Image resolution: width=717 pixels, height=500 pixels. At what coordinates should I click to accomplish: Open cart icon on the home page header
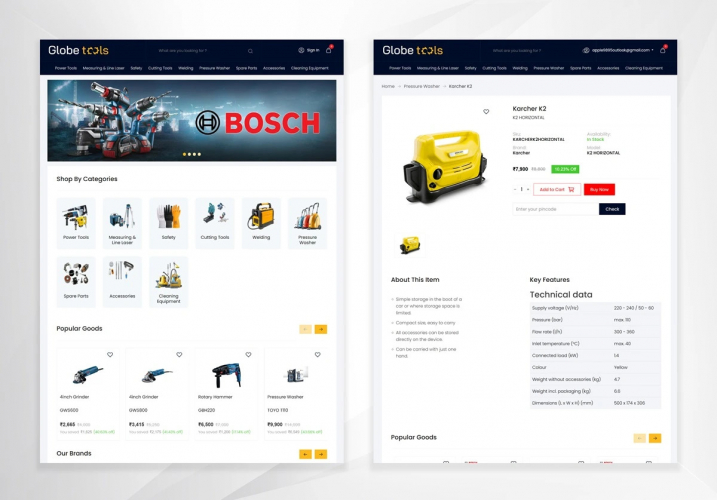(x=328, y=50)
